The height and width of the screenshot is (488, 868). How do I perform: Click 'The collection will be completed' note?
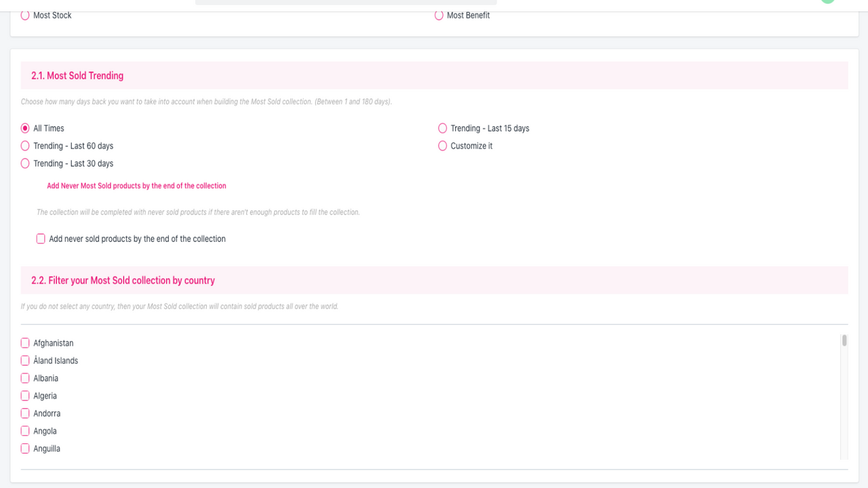[x=198, y=212]
